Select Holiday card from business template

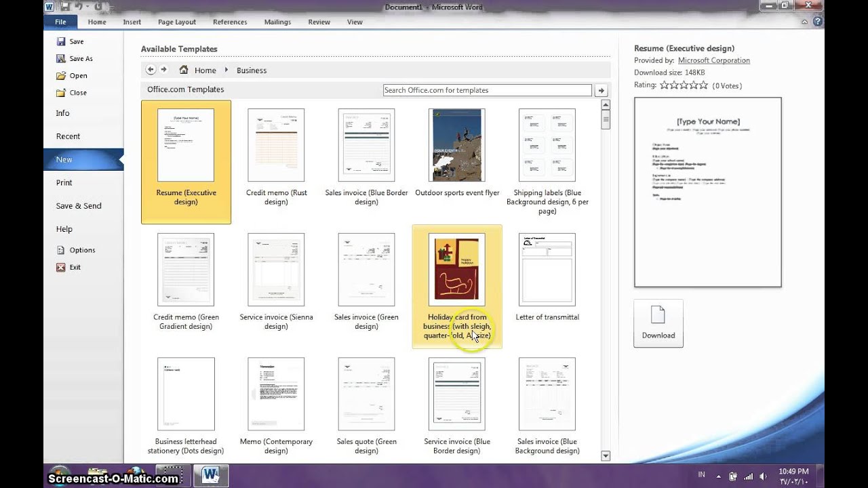tap(457, 287)
